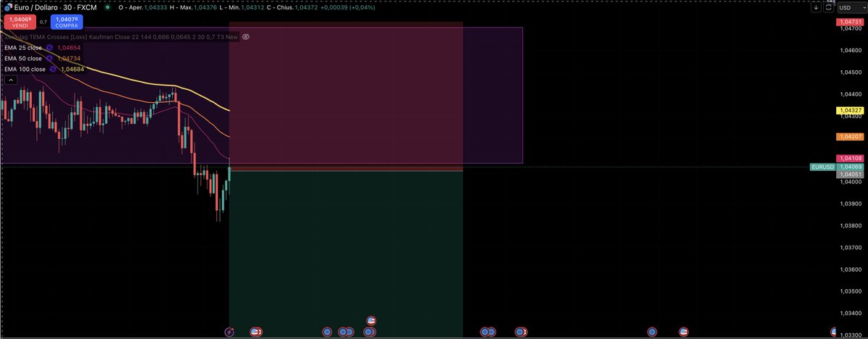Select the green profit target zone
Viewport: 868px width, 339px height.
point(346,254)
